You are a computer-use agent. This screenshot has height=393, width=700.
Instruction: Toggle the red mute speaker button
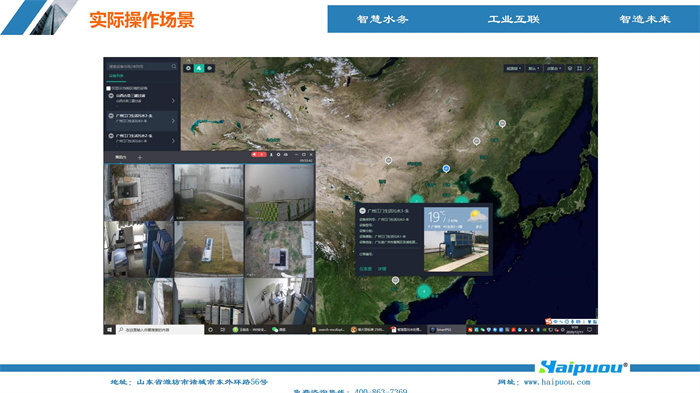[x=258, y=155]
